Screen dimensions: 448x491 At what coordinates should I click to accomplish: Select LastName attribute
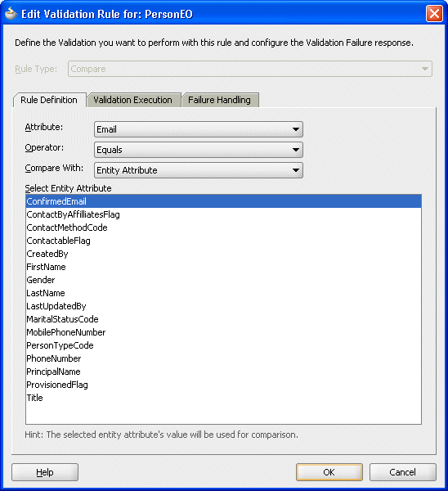tap(223, 293)
